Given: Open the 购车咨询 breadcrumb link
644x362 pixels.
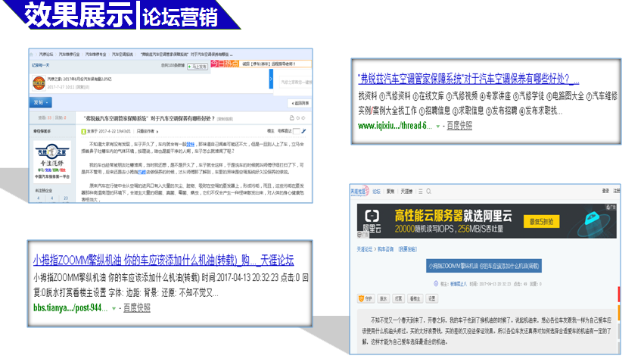Looking at the screenshot, I should tap(385, 249).
